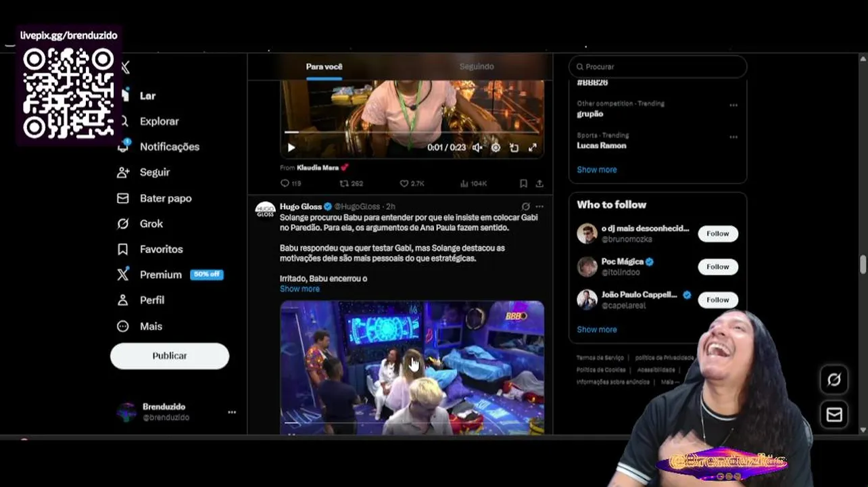Viewport: 868px width, 487px height.
Task: Open the Política de Cookies link
Action: tap(601, 370)
